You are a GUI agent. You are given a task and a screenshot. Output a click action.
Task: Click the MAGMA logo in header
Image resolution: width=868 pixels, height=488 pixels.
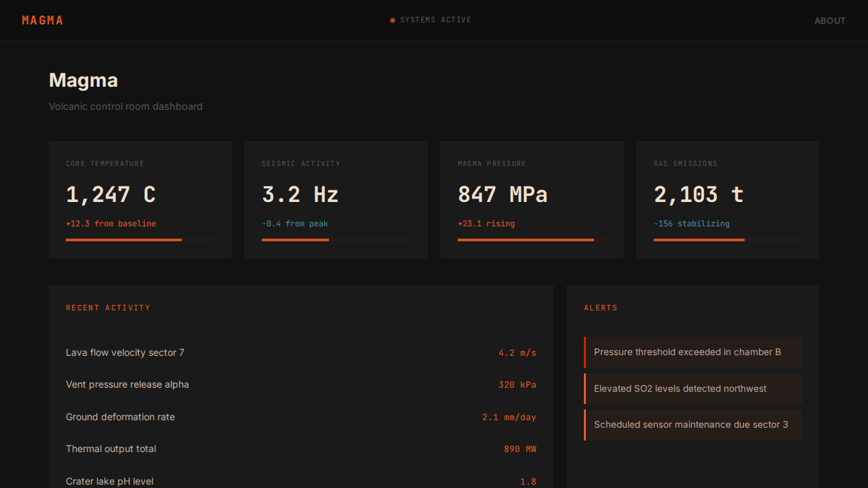point(42,20)
